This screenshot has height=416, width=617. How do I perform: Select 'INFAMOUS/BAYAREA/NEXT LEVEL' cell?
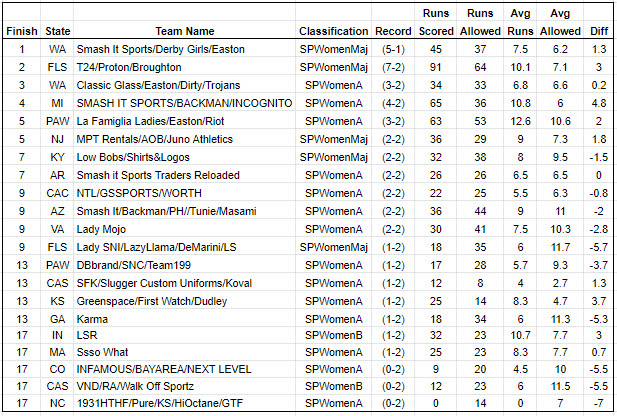tap(164, 369)
